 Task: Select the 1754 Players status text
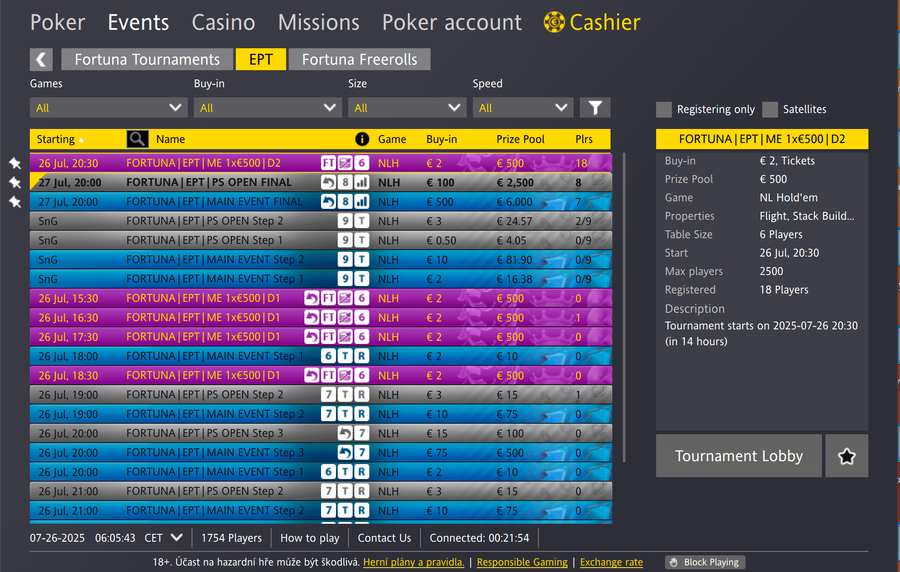click(231, 538)
